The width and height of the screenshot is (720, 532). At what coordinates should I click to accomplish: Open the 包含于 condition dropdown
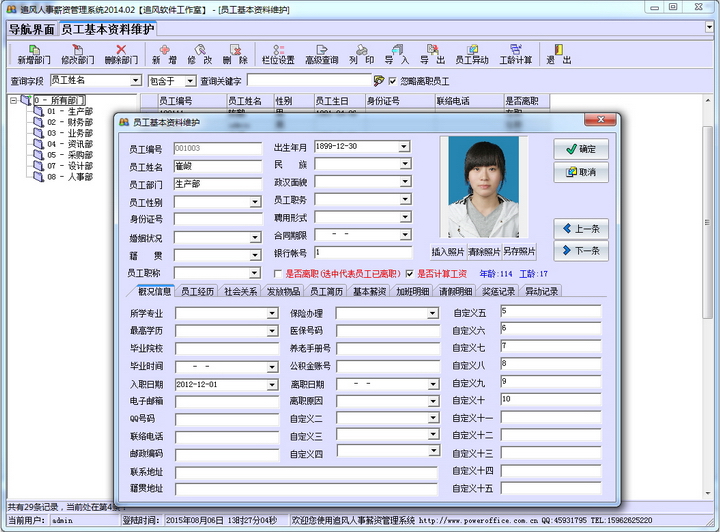tap(190, 81)
